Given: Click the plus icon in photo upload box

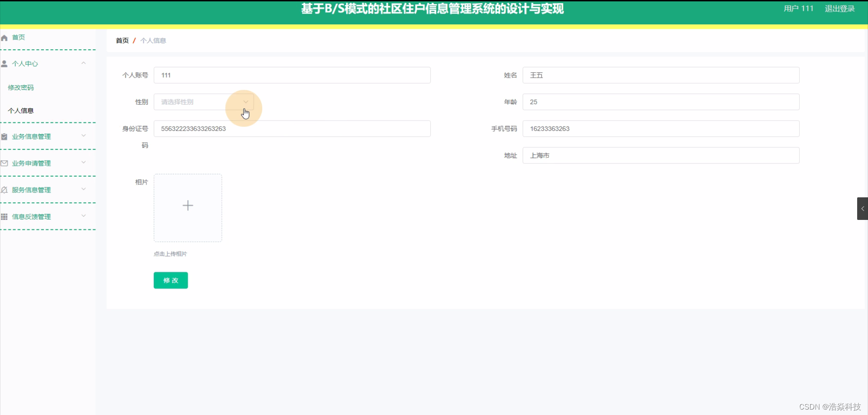Looking at the screenshot, I should click(188, 205).
